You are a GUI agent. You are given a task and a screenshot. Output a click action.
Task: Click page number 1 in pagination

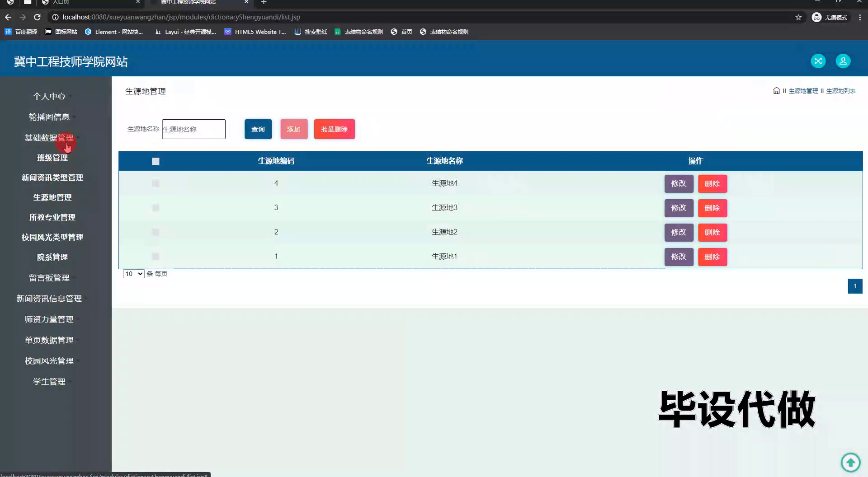[x=855, y=286]
